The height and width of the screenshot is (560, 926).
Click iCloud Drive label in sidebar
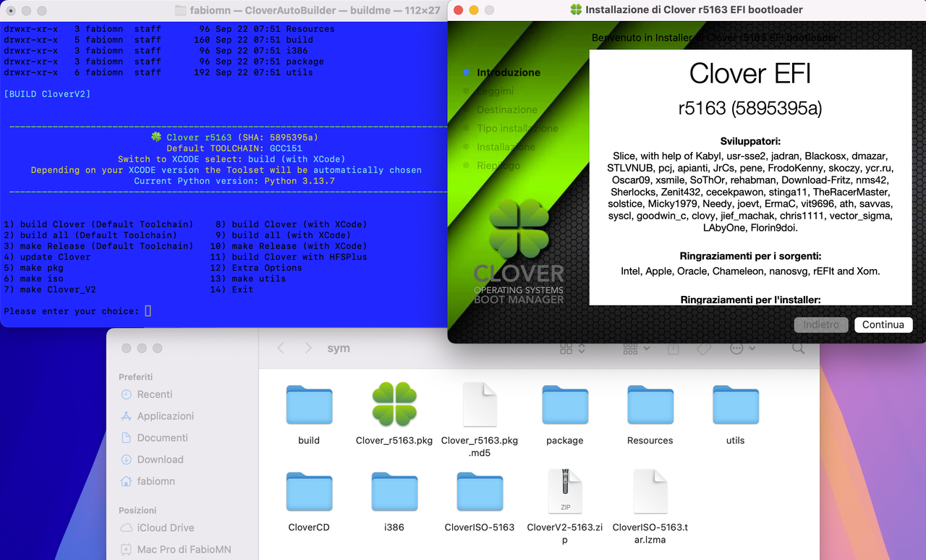[x=166, y=527]
